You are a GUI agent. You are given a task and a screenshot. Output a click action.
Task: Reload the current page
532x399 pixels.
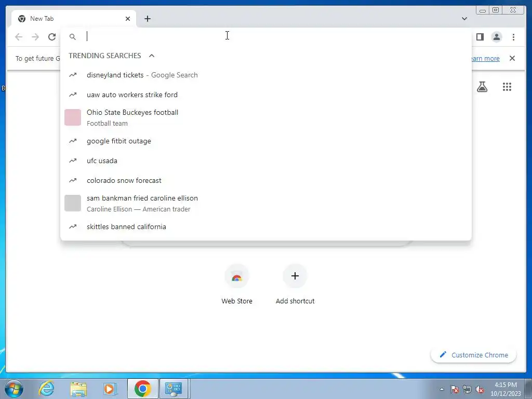[x=52, y=37]
